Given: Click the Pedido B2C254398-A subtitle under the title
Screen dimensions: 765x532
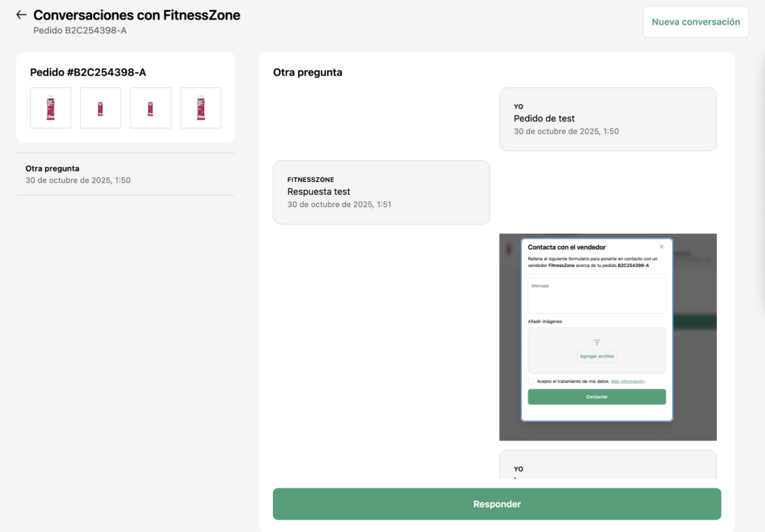Looking at the screenshot, I should point(80,30).
